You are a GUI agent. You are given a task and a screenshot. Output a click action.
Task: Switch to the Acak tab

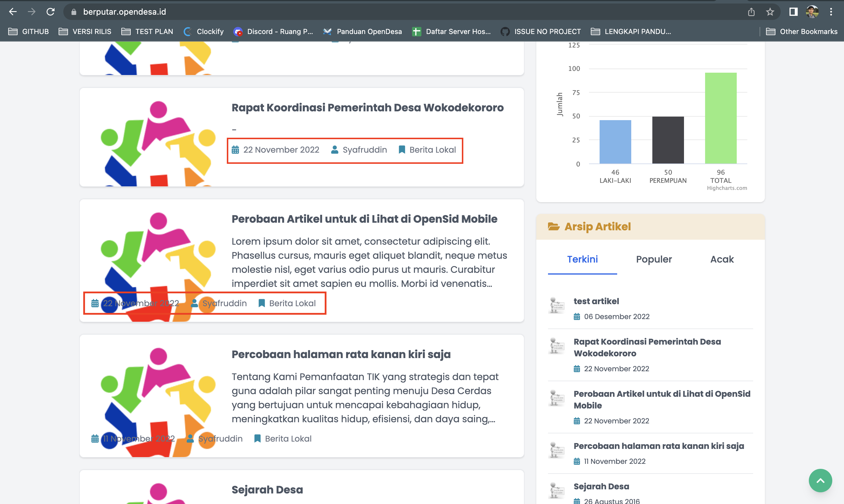[x=722, y=259]
